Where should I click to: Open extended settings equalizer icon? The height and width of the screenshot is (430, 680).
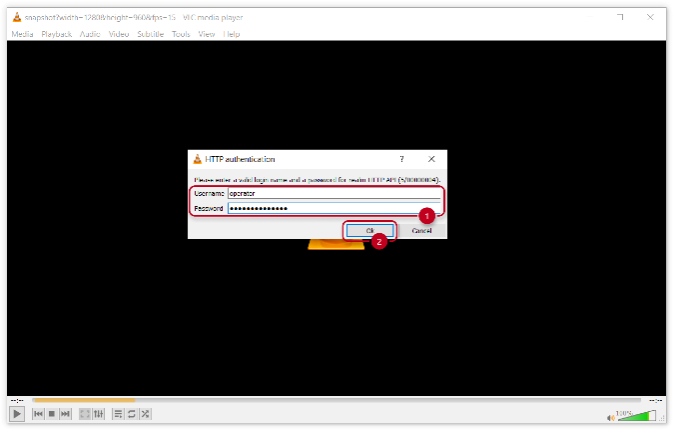[x=99, y=414]
